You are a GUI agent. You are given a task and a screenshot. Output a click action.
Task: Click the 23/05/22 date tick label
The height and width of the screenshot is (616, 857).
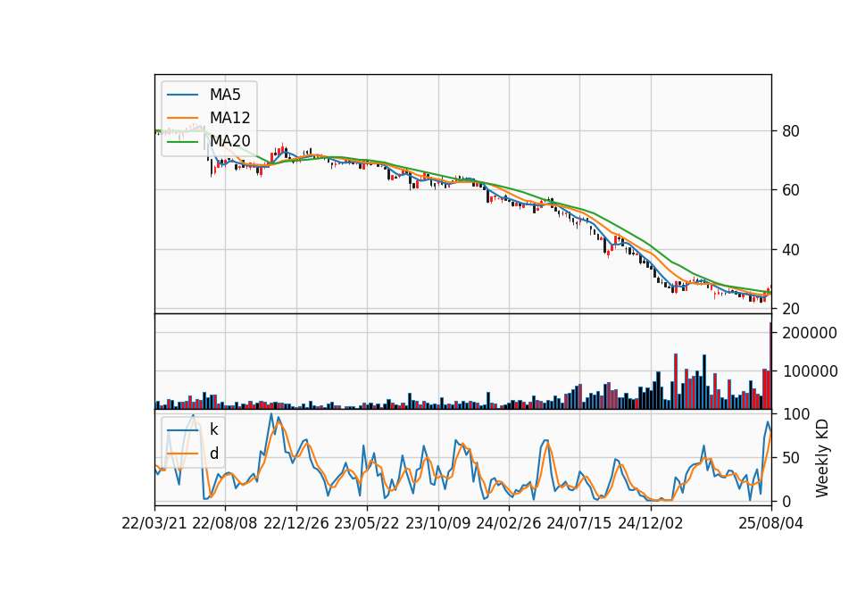click(367, 523)
